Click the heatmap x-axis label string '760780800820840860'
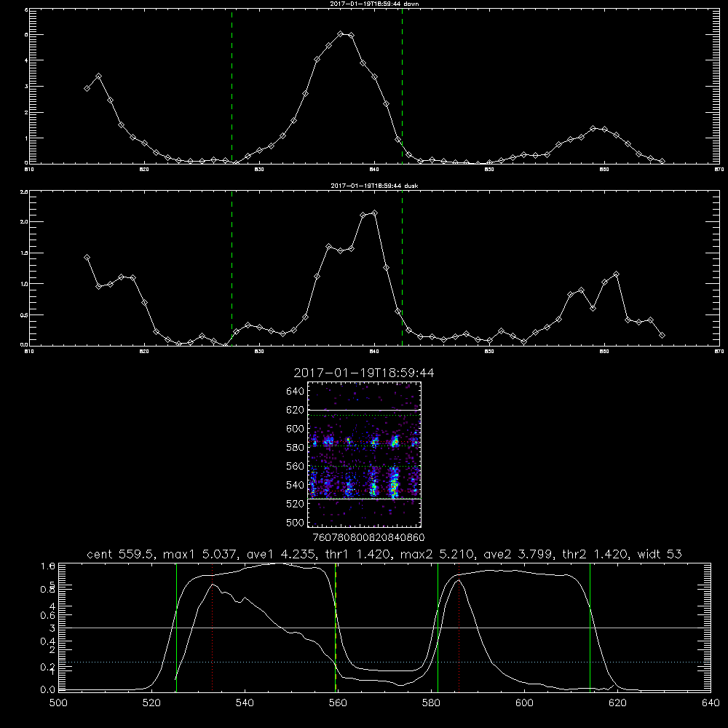Viewport: 728px width, 728px height. (369, 538)
